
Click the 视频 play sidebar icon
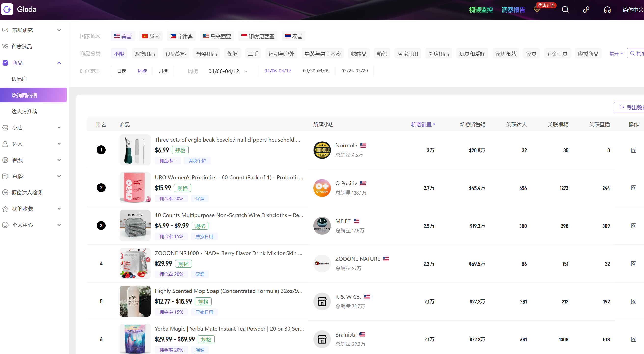(x=5, y=160)
